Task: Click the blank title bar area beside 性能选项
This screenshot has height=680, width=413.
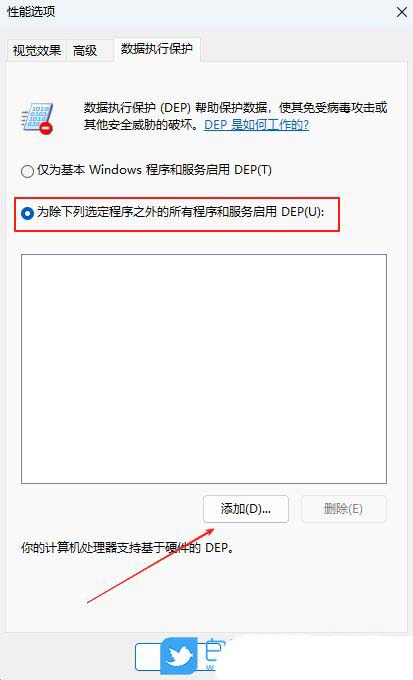Action: [223, 12]
